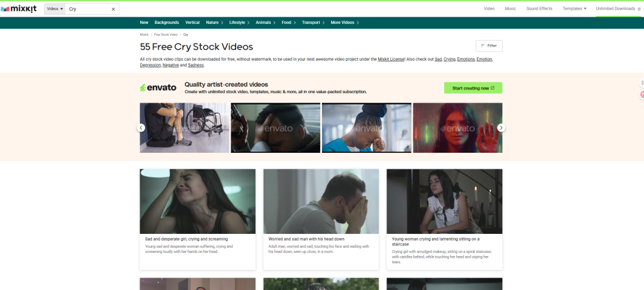
Task: Go to Sound Effects section
Action: coord(539,8)
